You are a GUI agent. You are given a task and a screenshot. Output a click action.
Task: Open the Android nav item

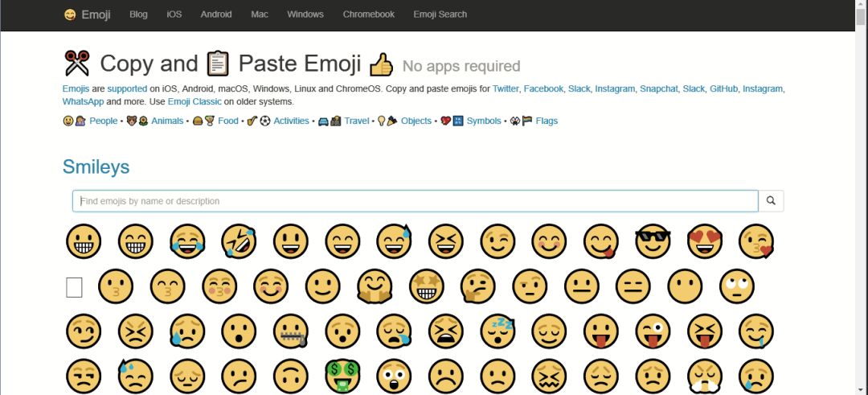point(216,14)
